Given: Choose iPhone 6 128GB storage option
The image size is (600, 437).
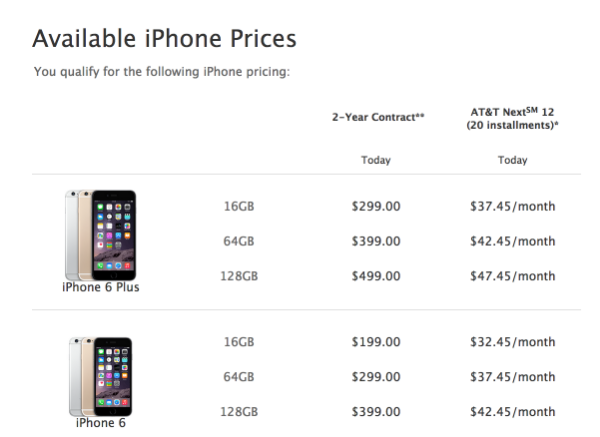Looking at the screenshot, I should coord(239,412).
